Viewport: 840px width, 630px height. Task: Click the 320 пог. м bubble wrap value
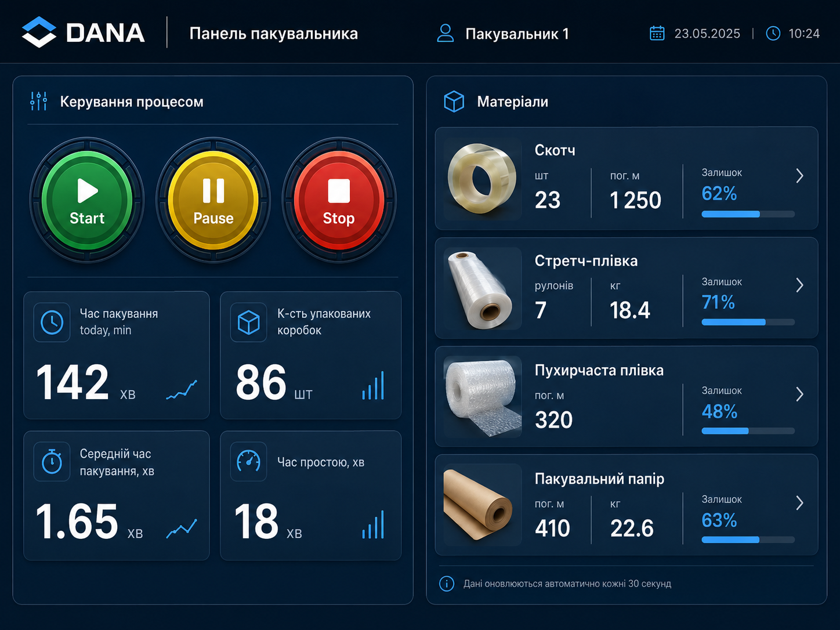[x=553, y=419]
